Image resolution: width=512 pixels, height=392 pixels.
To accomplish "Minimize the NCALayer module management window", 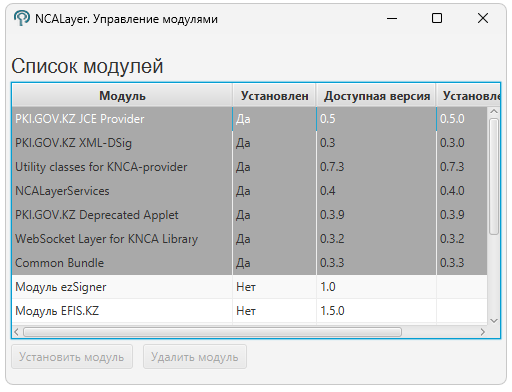I will coord(392,18).
